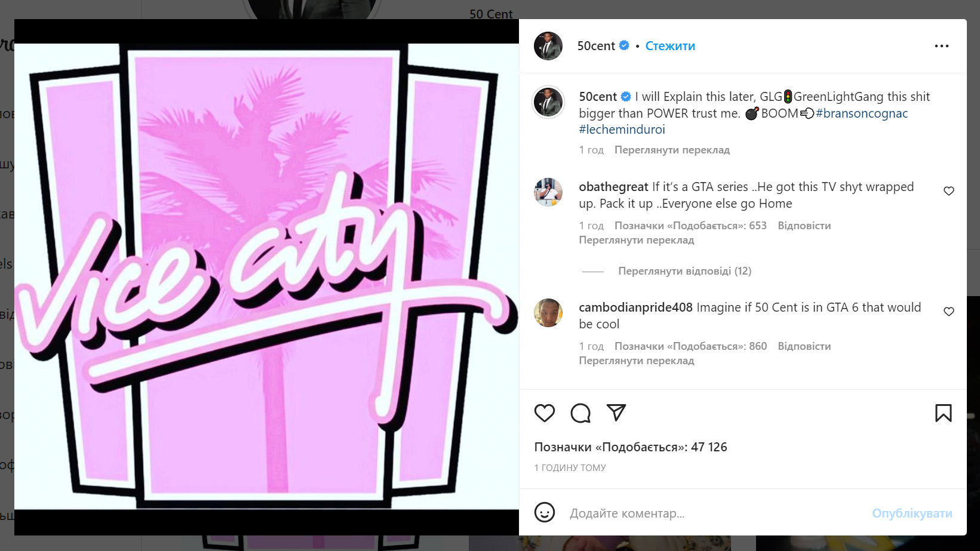980x551 pixels.
Task: Open cambodianpride408's profile picture
Action: point(548,313)
